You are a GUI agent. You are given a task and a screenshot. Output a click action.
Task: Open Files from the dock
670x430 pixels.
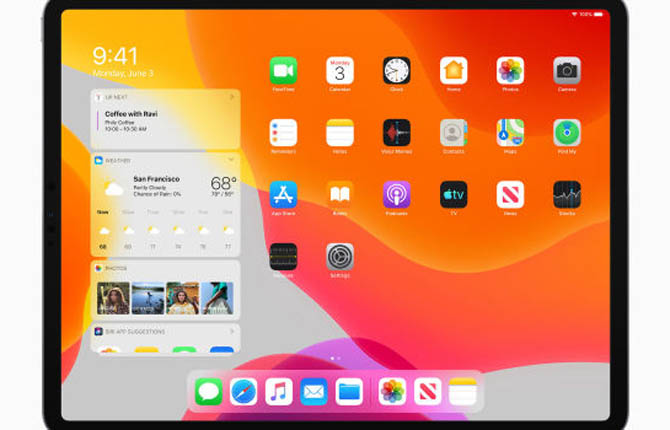(x=349, y=391)
